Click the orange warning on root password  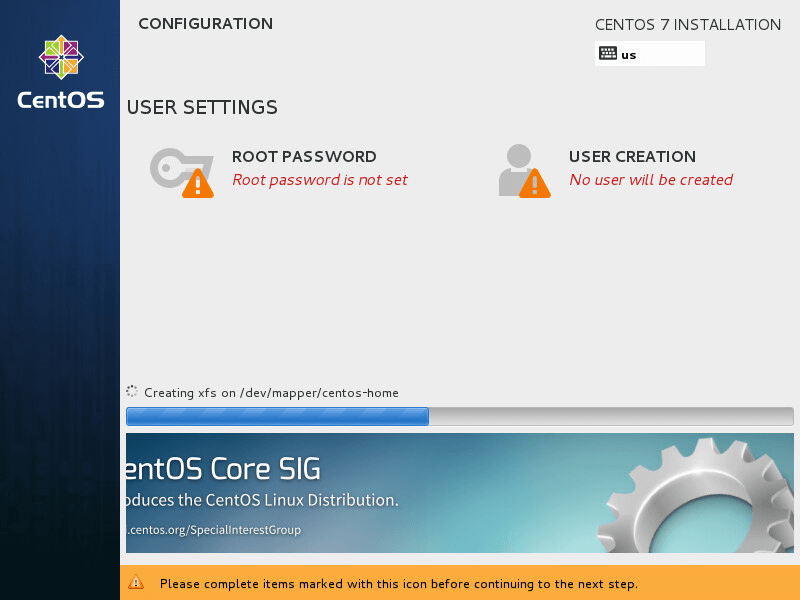(198, 183)
